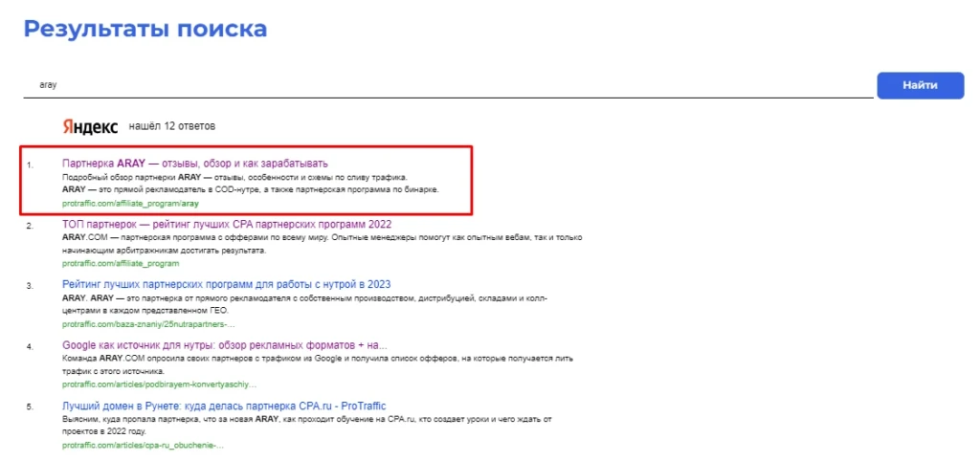The width and height of the screenshot is (980, 461).
Task: Click snippet 'ARAY — это партнерка от прямого рекламодателя'
Action: pos(305,304)
